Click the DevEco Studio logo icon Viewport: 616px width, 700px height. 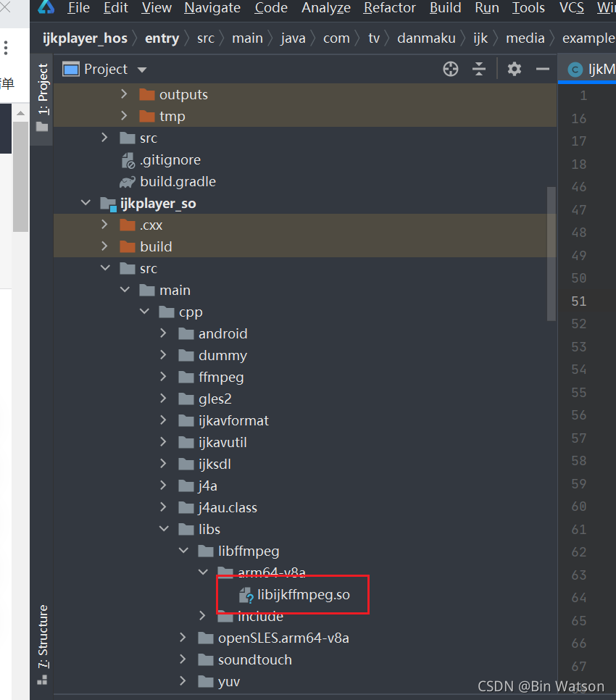46,7
